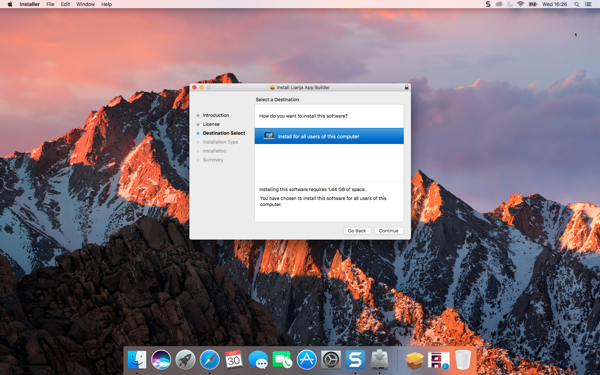Launch Siri from the dock

(161, 360)
